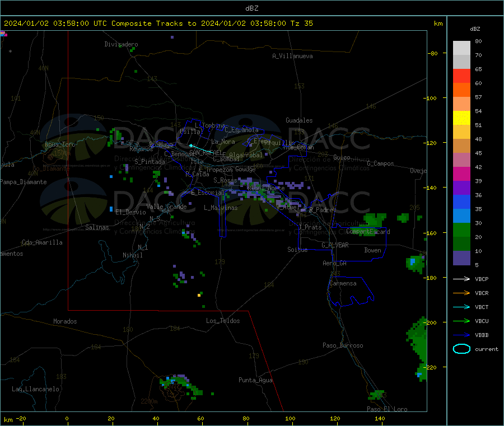Click the Carmensa place label

[x=343, y=283]
